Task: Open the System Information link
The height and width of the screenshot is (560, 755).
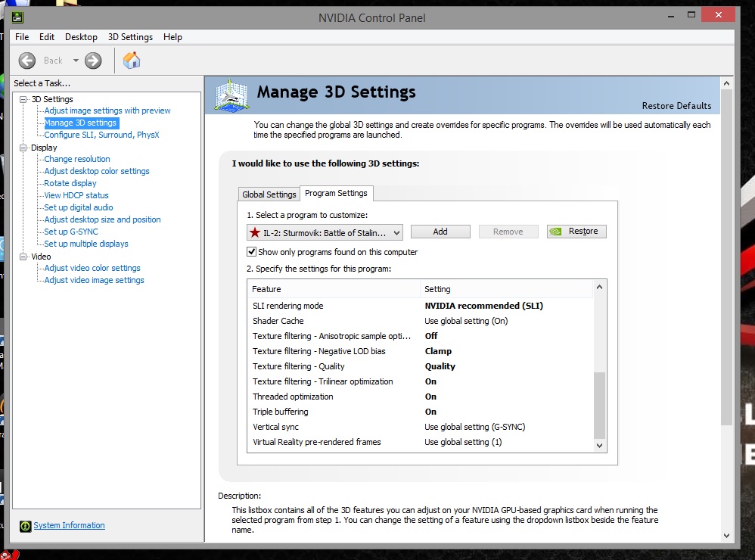Action: (69, 525)
